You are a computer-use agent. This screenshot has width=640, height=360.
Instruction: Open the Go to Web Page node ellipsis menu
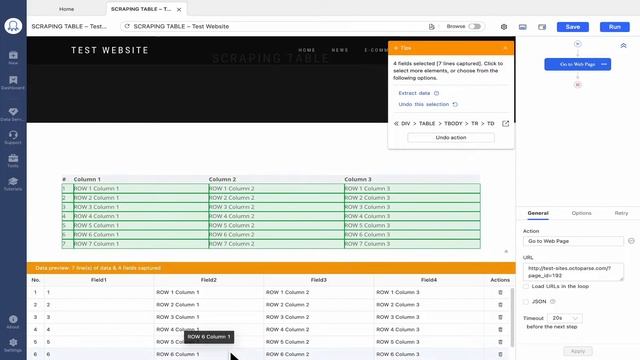click(604, 64)
